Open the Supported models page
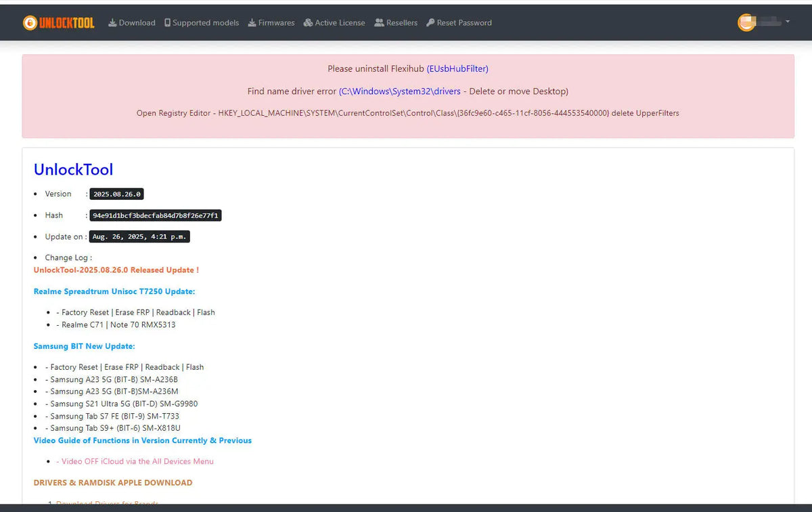Viewport: 812px width, 512px height. 202,22
